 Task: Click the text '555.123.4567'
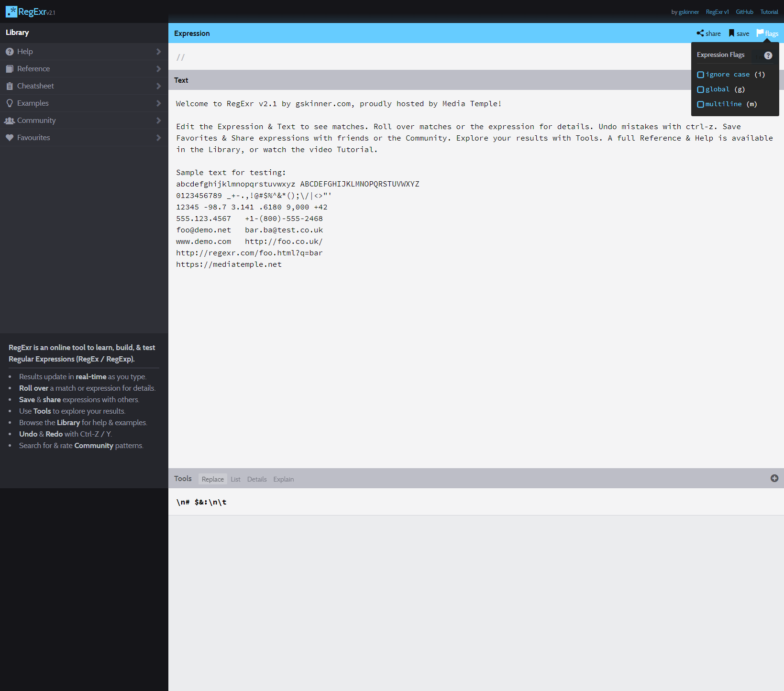(x=203, y=219)
